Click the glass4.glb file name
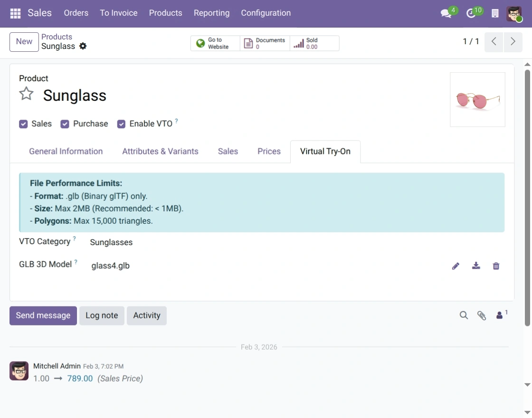This screenshot has width=532, height=418. point(110,266)
